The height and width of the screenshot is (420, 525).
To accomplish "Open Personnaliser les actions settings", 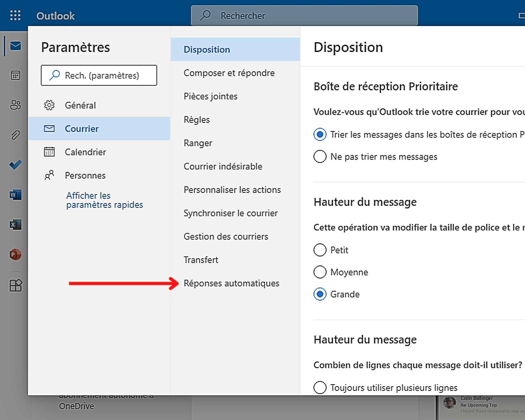I will click(235, 190).
